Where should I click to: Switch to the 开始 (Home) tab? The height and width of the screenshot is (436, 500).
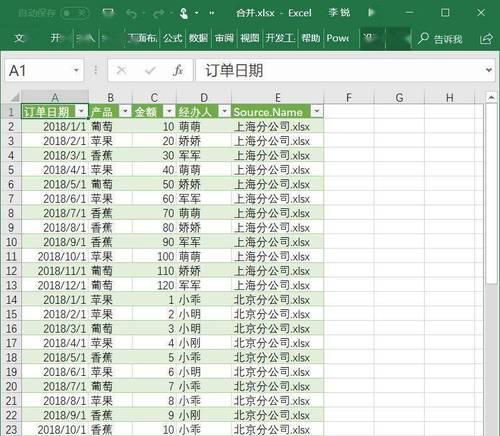pos(56,38)
